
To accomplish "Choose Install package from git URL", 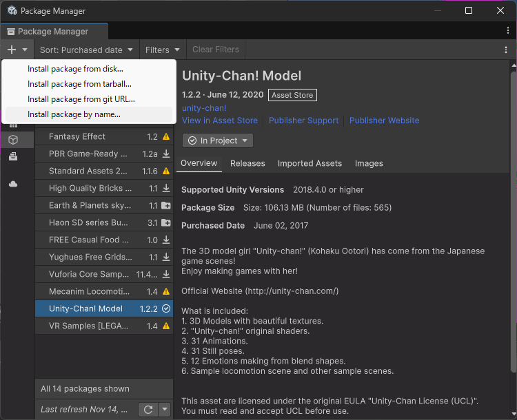I will 81,99.
